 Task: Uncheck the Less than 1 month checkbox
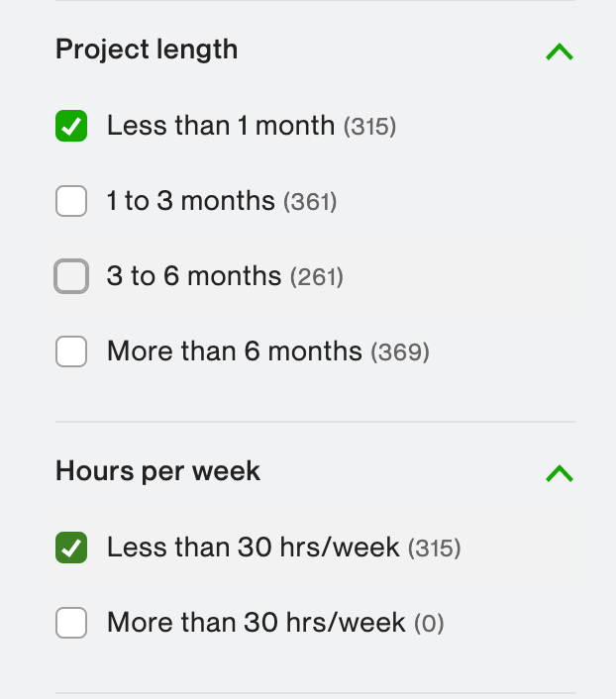[71, 127]
